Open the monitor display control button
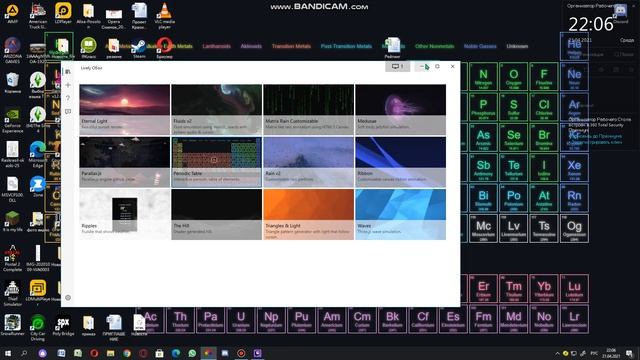 pos(397,66)
